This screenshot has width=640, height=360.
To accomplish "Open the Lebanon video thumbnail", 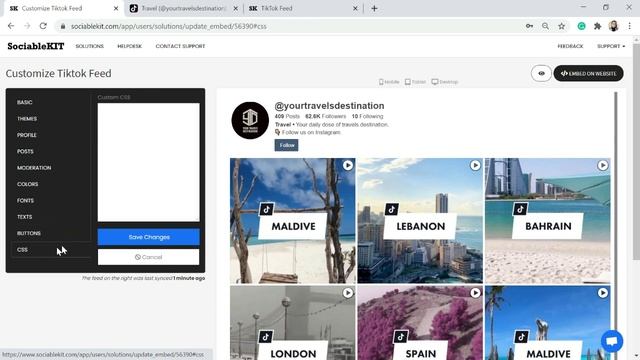I will pos(420,221).
